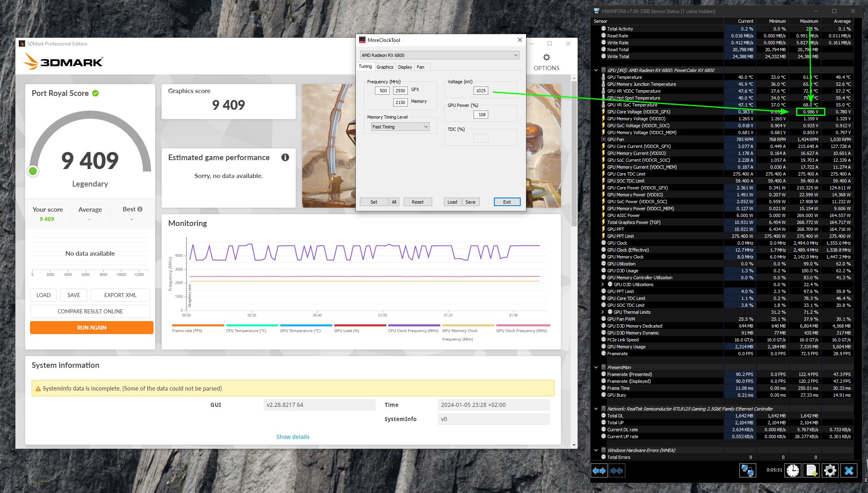Click HWiNFO expand columns arrows icon
The width and height of the screenshot is (868, 493).
(x=599, y=471)
